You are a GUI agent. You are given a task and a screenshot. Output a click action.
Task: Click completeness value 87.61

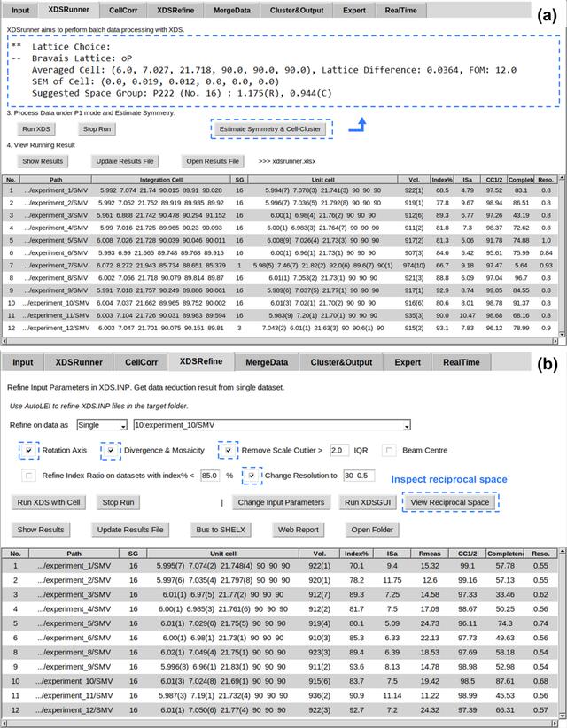point(505,681)
